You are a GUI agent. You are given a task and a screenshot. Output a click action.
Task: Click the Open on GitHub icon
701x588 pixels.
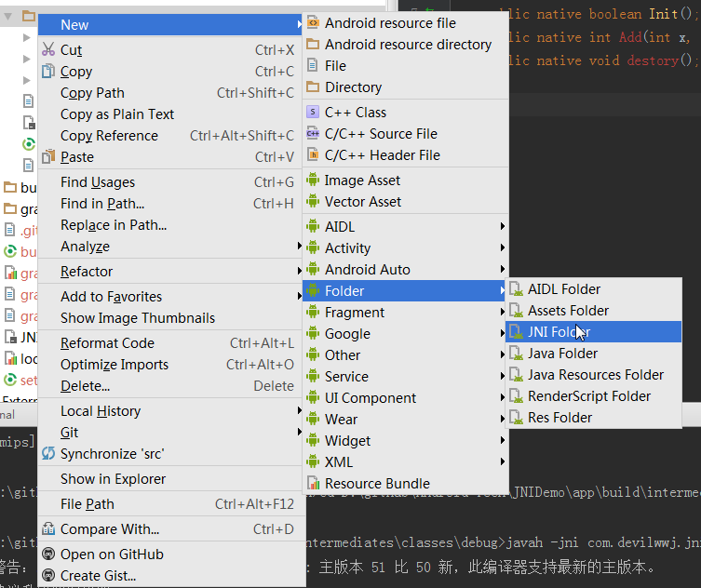[x=48, y=555]
